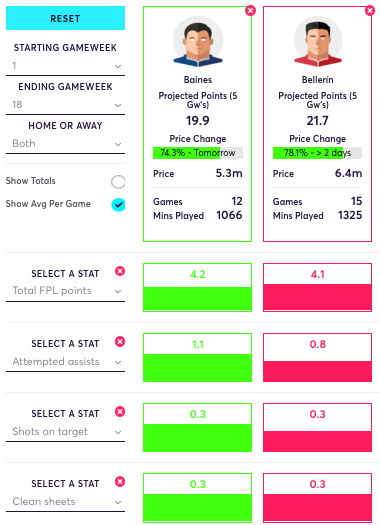Delete the Total FPL points stat row
Screen dimensions: 380x525
(120, 271)
